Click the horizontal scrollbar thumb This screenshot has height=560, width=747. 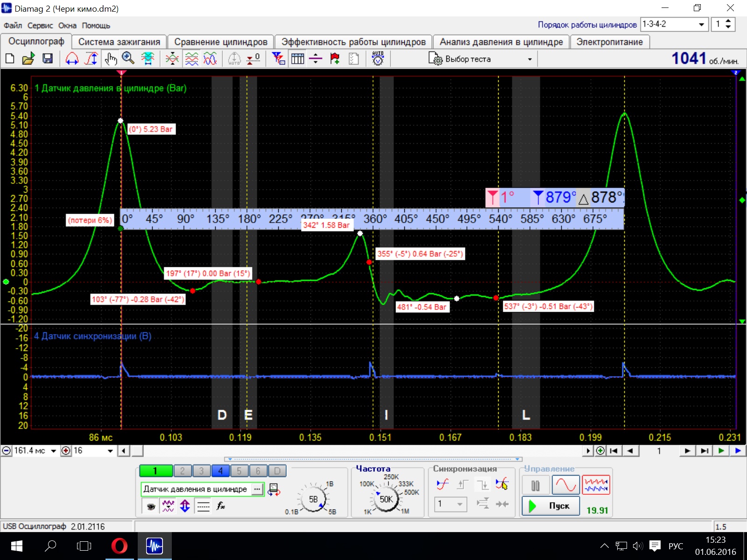pos(137,451)
